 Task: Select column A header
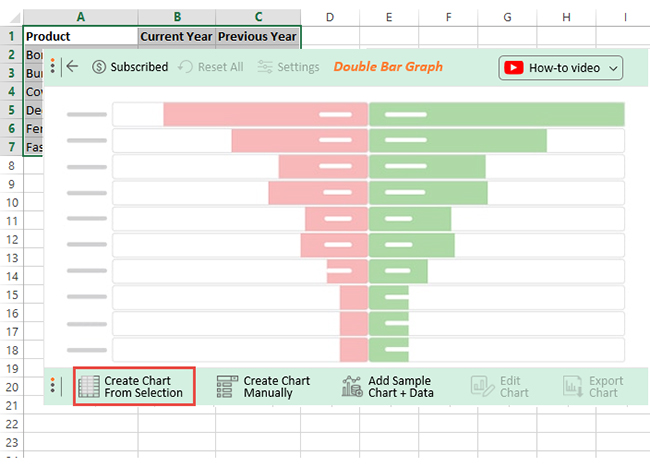click(x=80, y=17)
